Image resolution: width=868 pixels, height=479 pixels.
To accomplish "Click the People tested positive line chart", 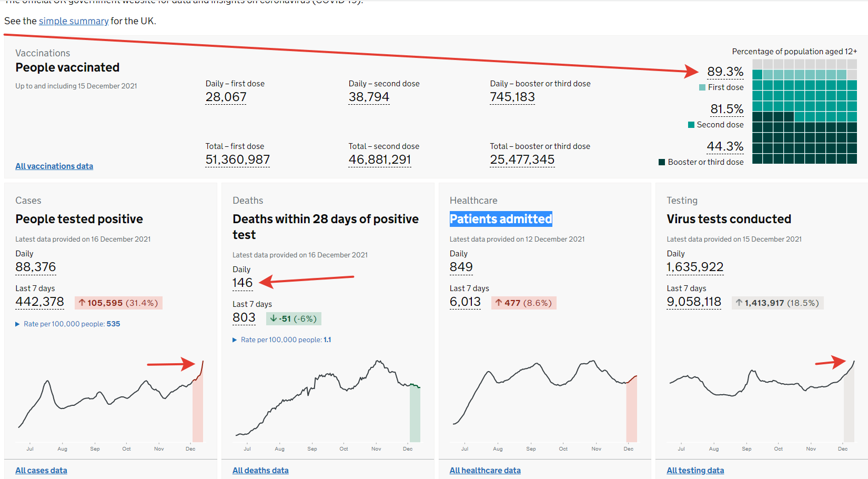I will 110,405.
